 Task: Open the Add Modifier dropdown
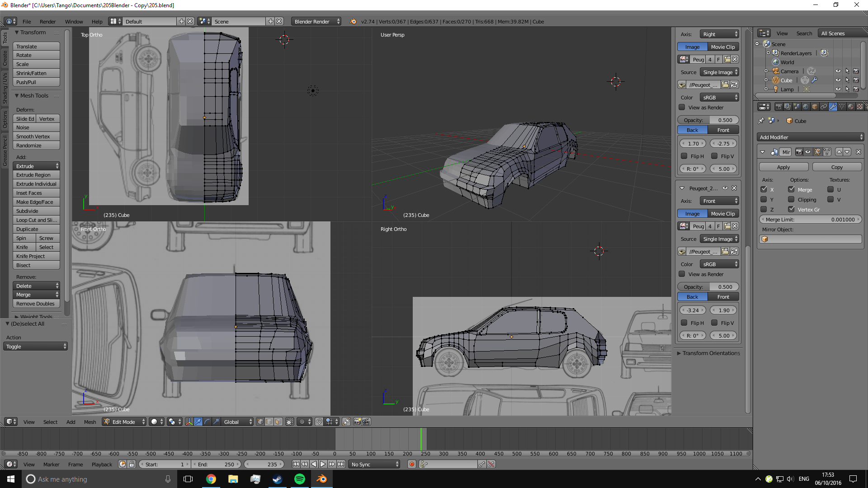point(810,137)
